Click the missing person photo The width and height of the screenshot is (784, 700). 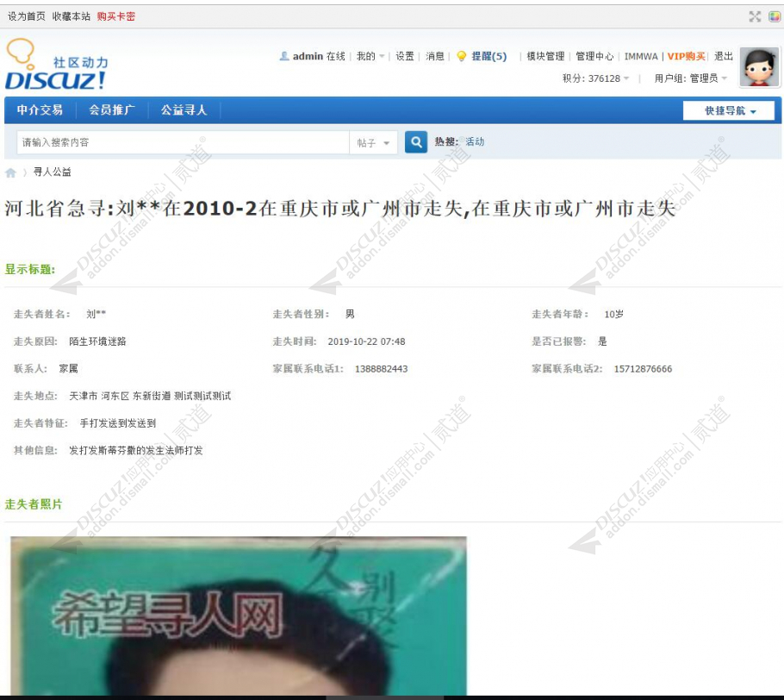pyautogui.click(x=239, y=616)
